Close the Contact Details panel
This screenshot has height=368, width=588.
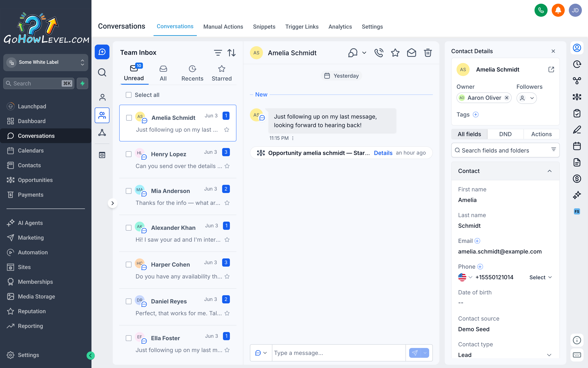(x=553, y=51)
